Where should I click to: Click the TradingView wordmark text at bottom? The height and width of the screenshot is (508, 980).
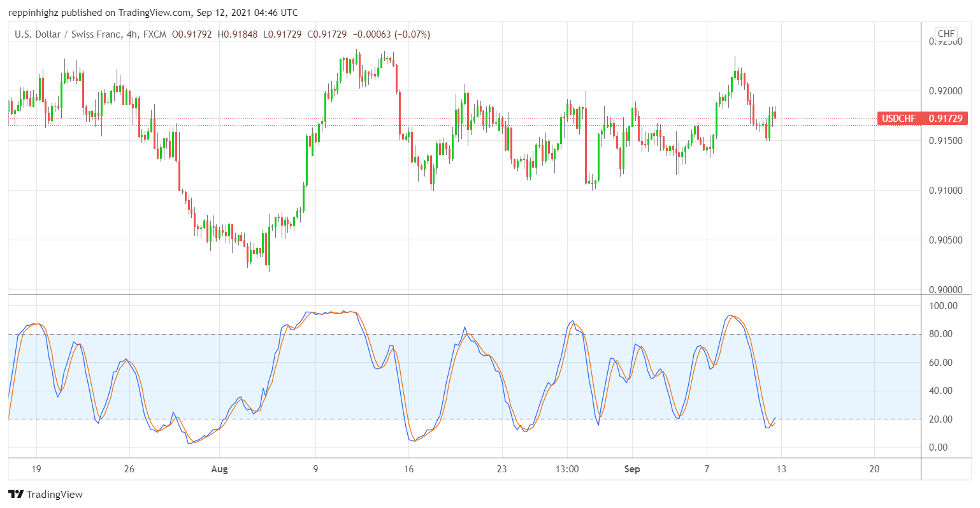coord(55,495)
